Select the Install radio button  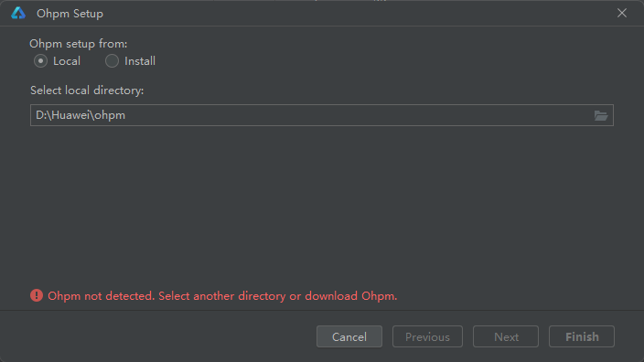(x=112, y=61)
